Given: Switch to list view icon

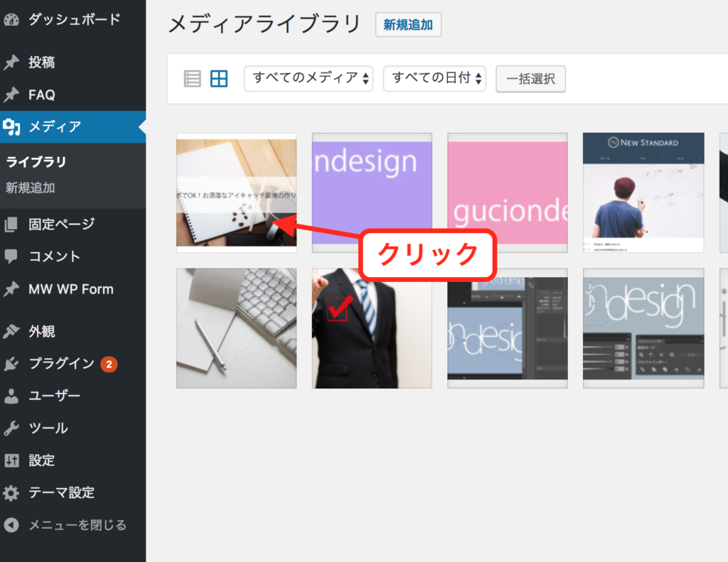Looking at the screenshot, I should point(192,79).
